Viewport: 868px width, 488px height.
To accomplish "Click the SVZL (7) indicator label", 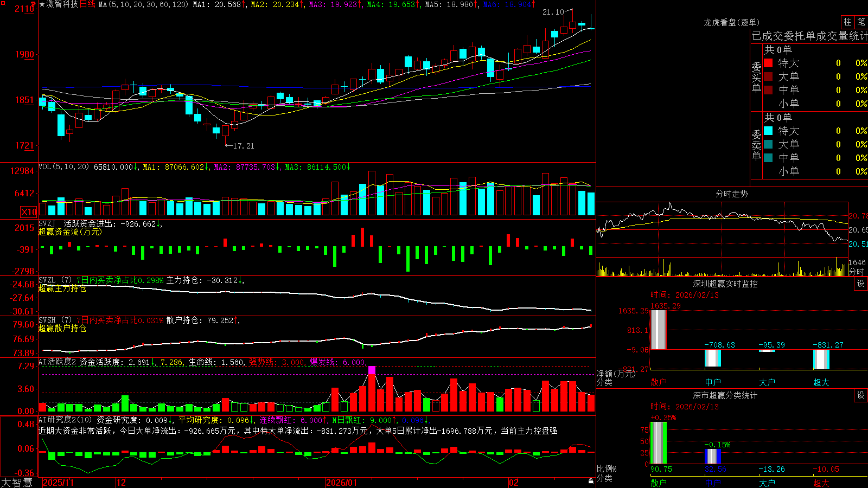I will 55,280.
